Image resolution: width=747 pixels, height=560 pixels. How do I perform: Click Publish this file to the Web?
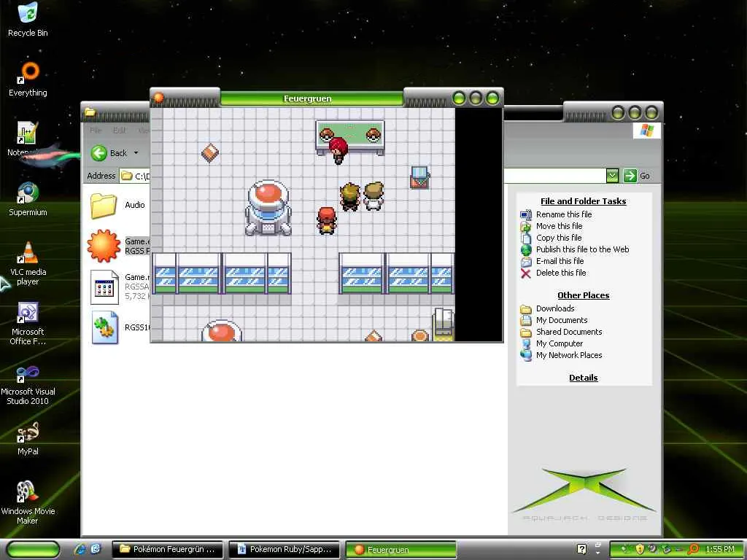point(582,249)
